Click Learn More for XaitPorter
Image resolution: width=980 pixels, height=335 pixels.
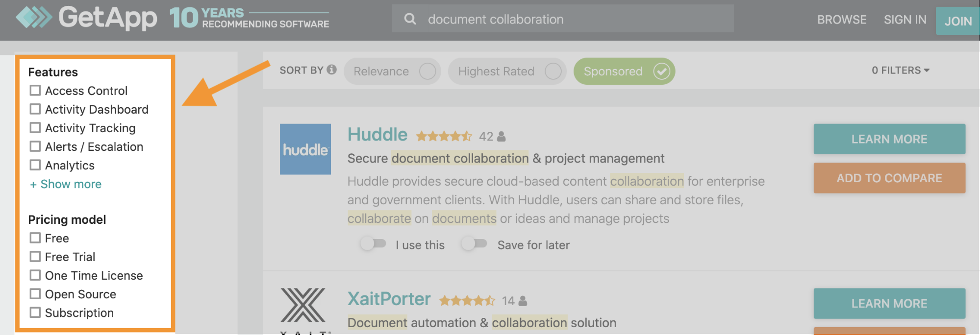tap(889, 304)
